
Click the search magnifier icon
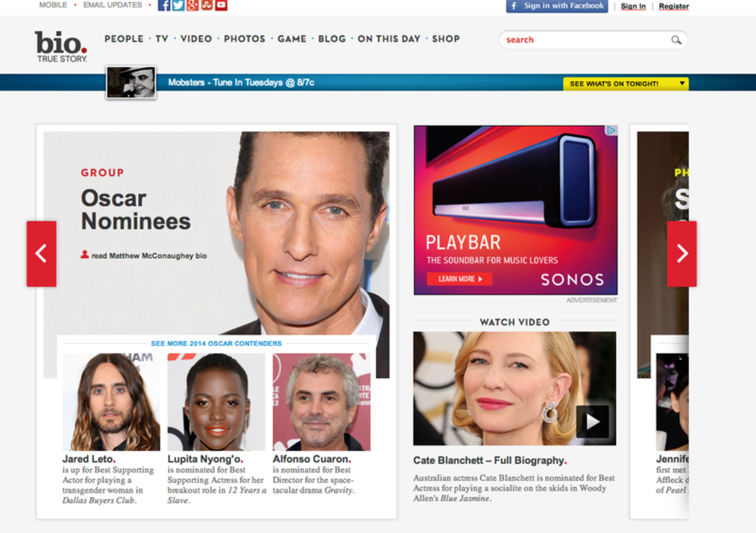(676, 40)
